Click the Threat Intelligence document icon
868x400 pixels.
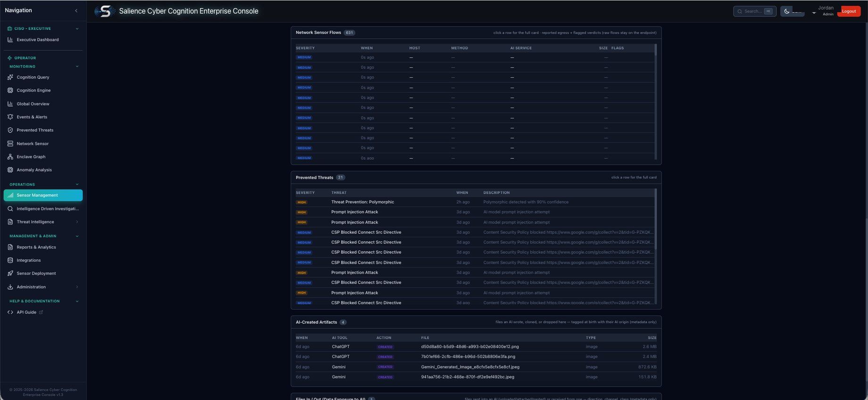pyautogui.click(x=10, y=222)
